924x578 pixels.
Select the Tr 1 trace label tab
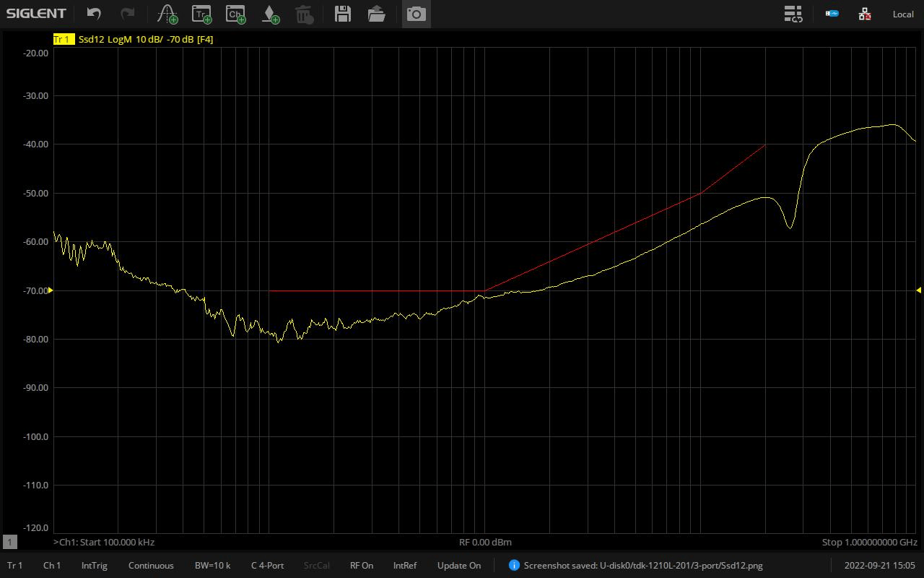[63, 39]
